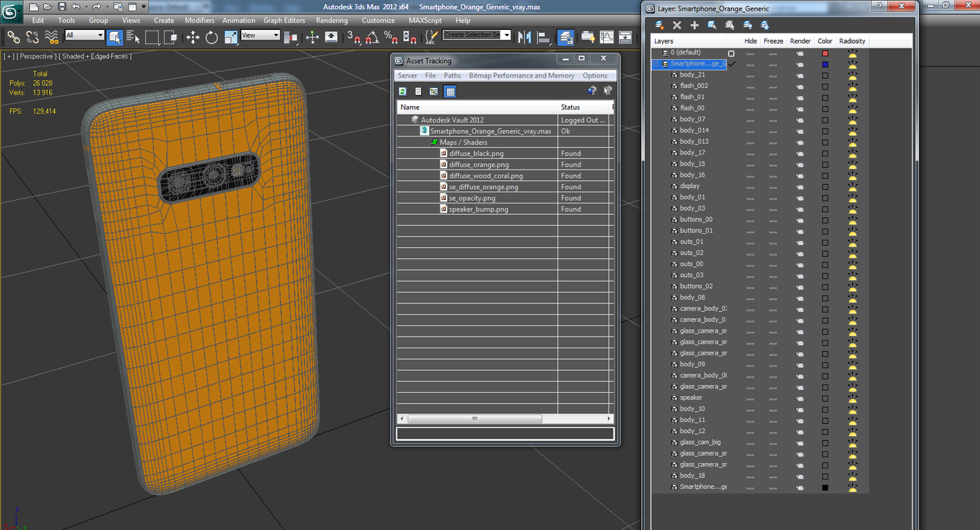Click viewport label Shaded + Edged Faces
The image size is (980, 530).
[96, 56]
